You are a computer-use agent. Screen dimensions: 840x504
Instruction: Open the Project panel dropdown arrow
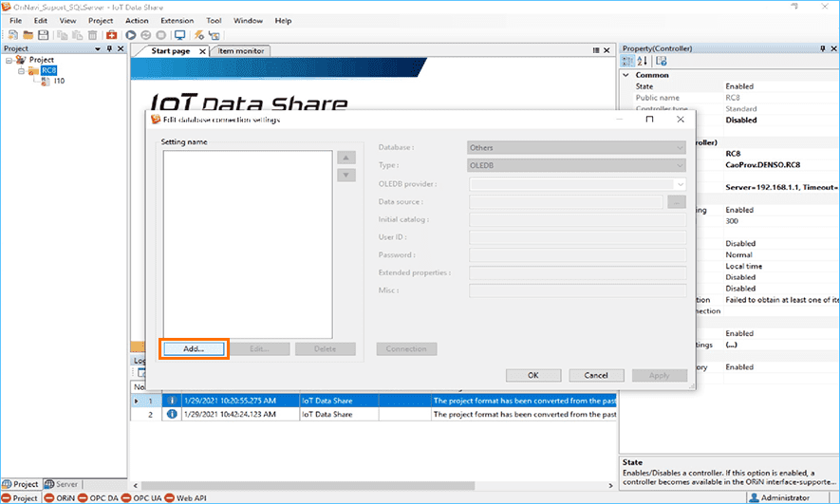(x=98, y=48)
